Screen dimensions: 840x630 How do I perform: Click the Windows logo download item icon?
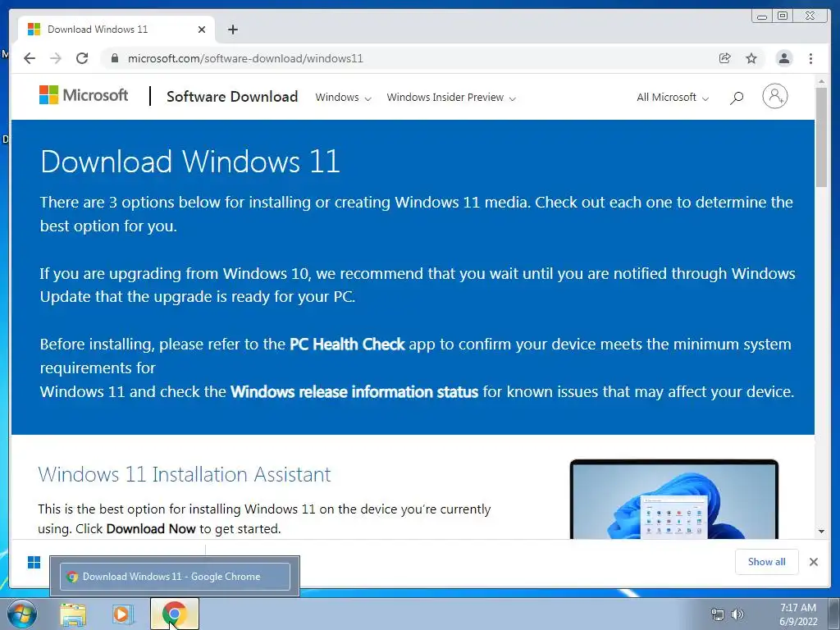[34, 563]
